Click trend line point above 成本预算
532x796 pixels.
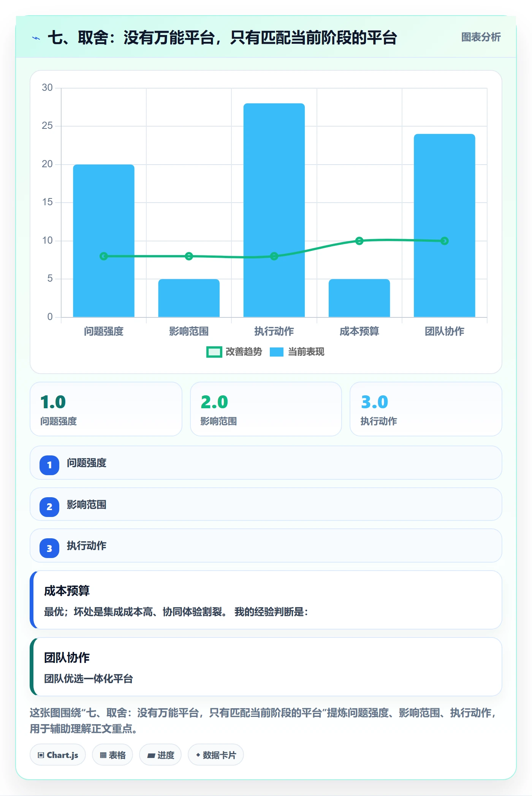pyautogui.click(x=359, y=241)
